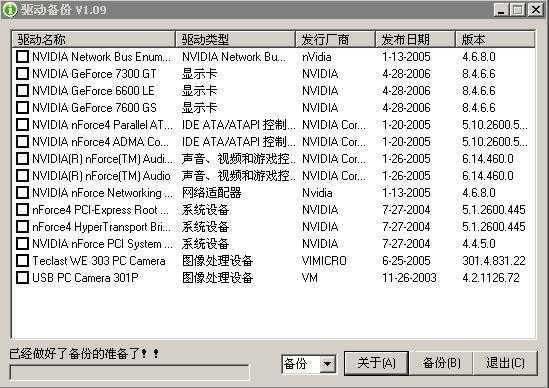Tick the NVIDIA GeForce 6600 LE checkbox
The height and width of the screenshot is (388, 549).
pos(22,90)
